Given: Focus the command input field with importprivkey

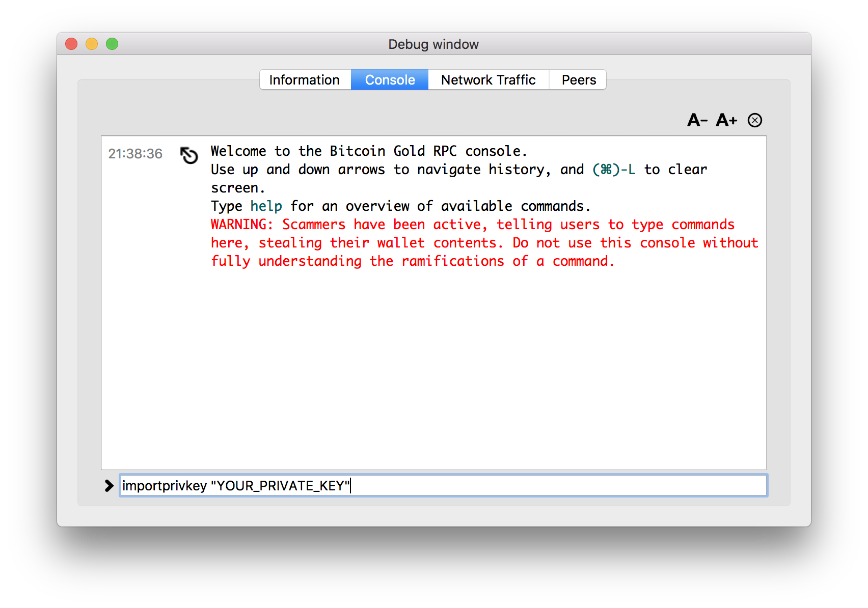Looking at the screenshot, I should tap(443, 485).
